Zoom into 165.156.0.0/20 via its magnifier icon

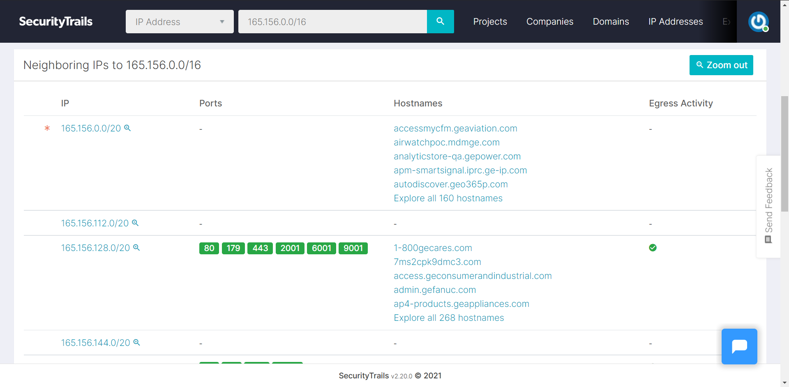click(127, 128)
